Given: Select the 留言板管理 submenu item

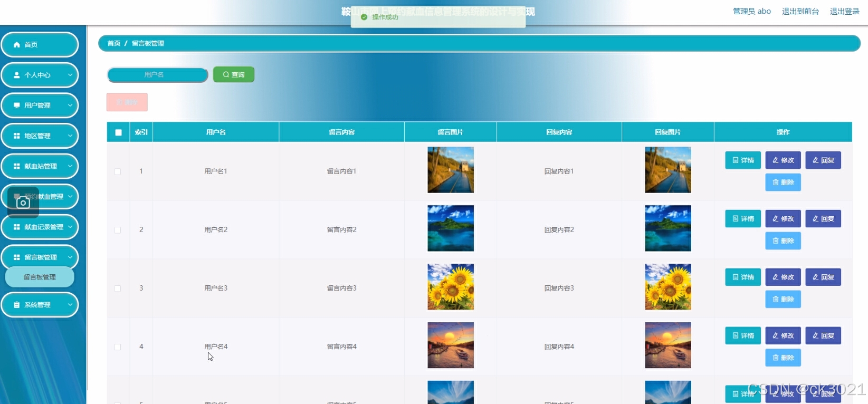Looking at the screenshot, I should tap(40, 277).
